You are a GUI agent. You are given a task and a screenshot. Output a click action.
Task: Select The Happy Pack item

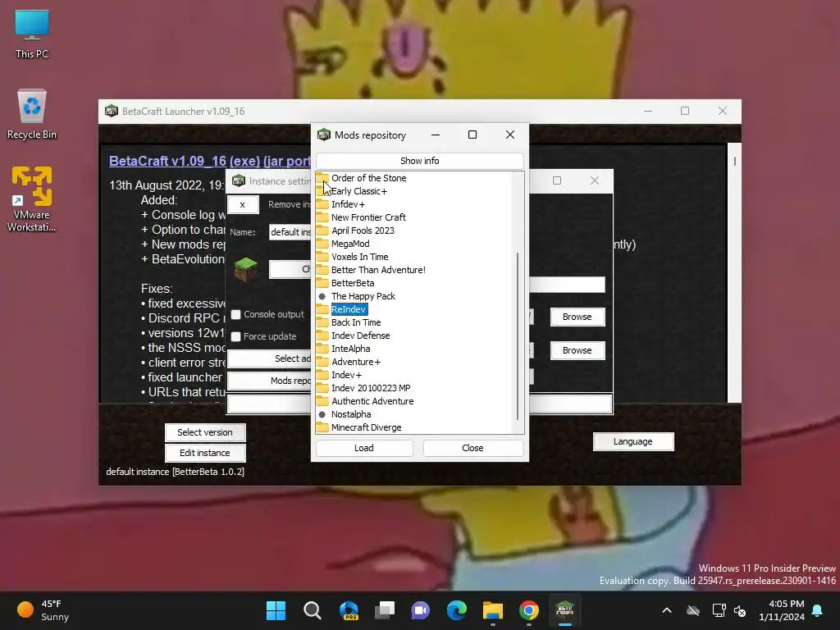pos(363,296)
